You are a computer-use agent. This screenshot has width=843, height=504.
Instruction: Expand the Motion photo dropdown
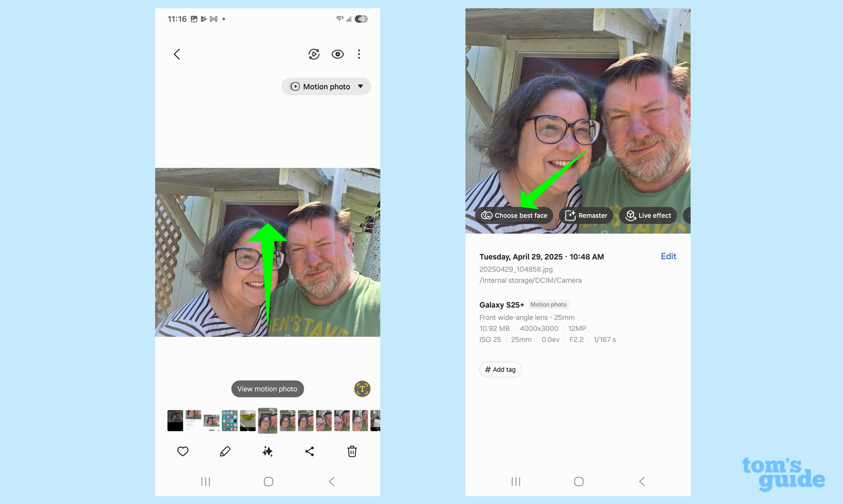point(326,87)
